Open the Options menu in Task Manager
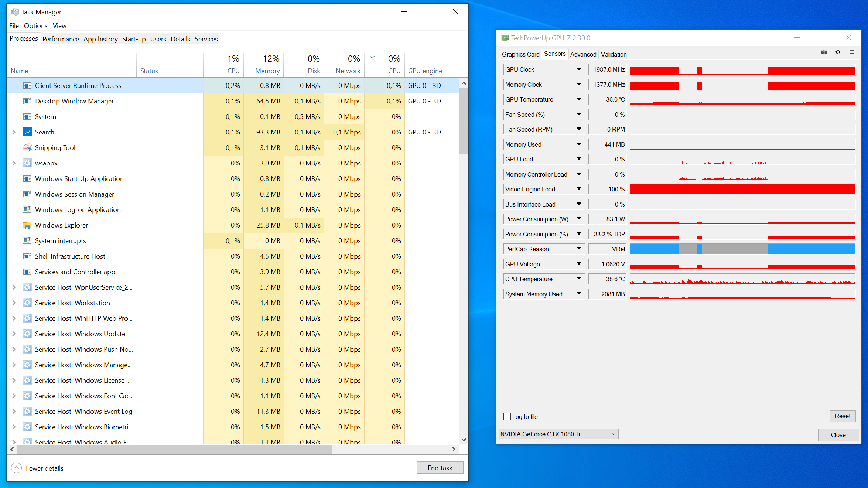Image resolution: width=868 pixels, height=488 pixels. click(x=35, y=26)
